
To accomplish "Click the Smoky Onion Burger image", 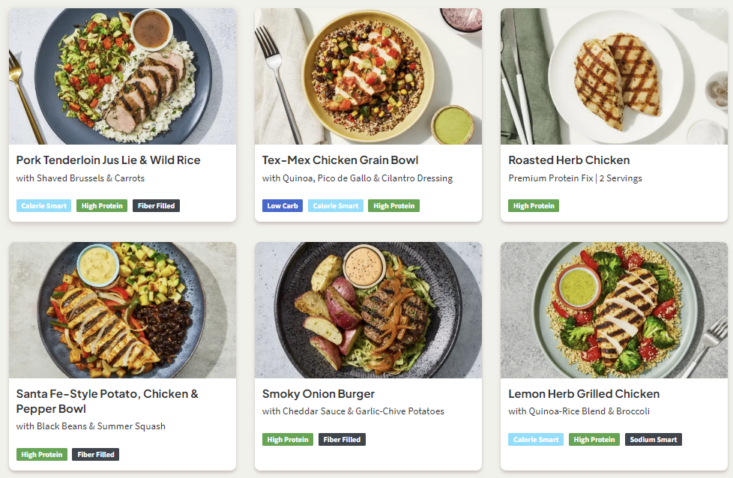I will (368, 310).
